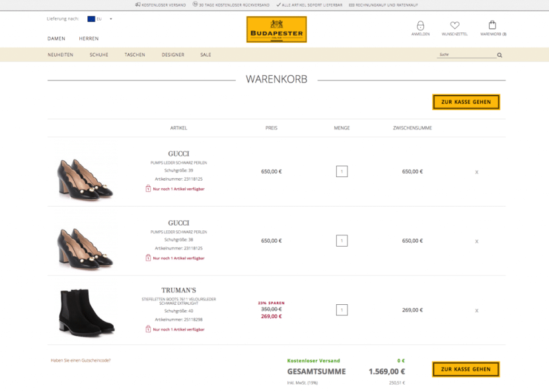Click the Budapester logo
The height and width of the screenshot is (392, 549).
277,30
